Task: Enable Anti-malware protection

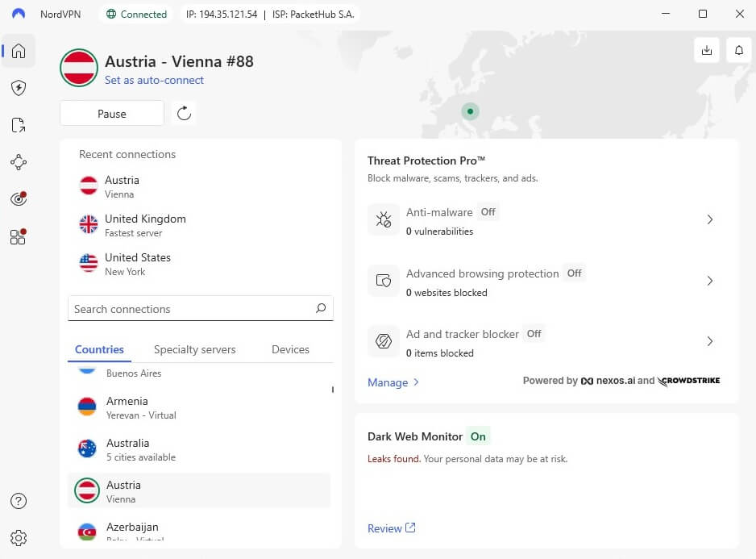Action: pyautogui.click(x=488, y=211)
